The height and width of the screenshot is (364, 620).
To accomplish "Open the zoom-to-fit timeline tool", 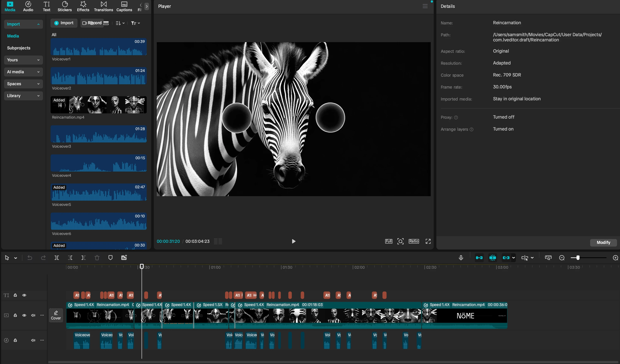I will (548, 258).
